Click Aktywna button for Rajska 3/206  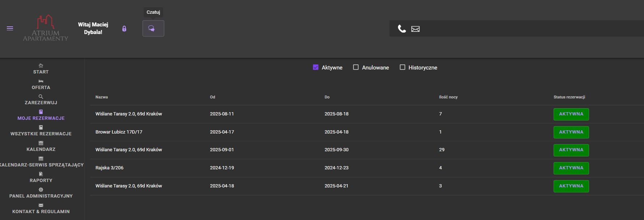click(571, 168)
